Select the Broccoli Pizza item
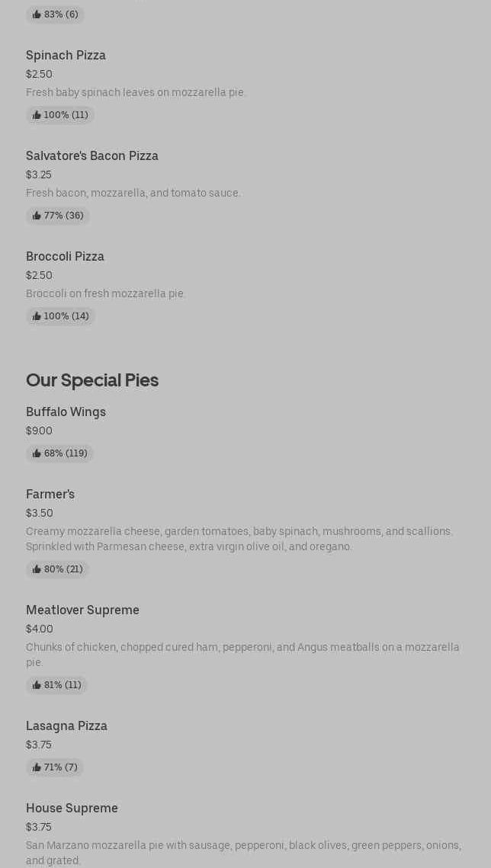491x868 pixels. (65, 257)
